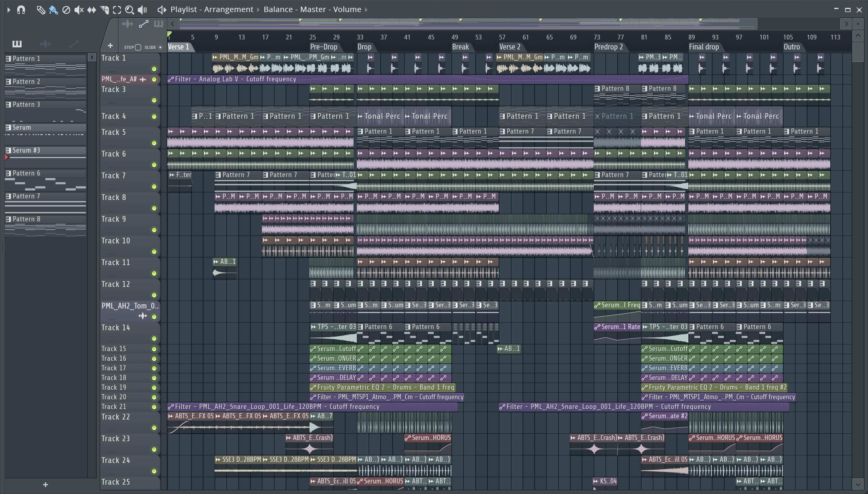Image resolution: width=868 pixels, height=494 pixels.
Task: Mute Track 1 via green LED
Action: [x=154, y=69]
